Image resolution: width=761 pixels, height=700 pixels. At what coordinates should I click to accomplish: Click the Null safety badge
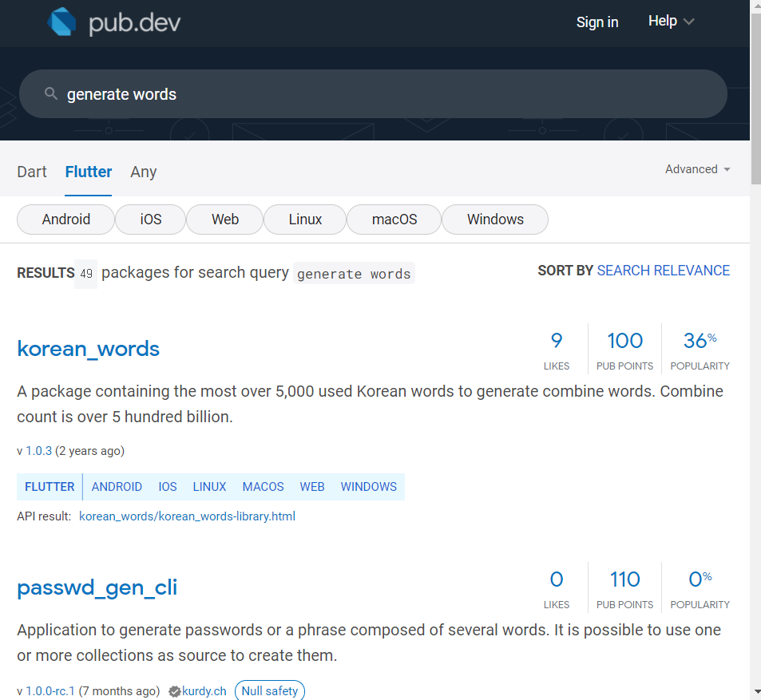[270, 690]
